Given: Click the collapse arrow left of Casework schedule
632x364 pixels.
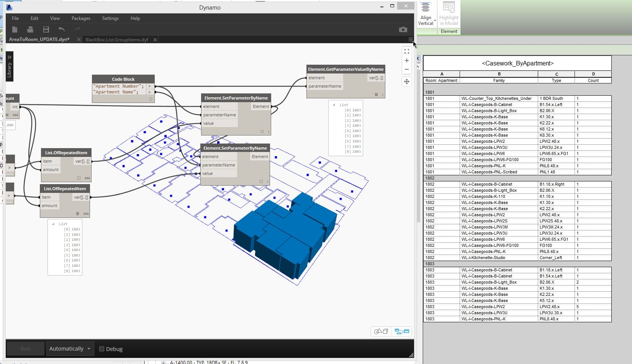Looking at the screenshot, I should 418,59.
